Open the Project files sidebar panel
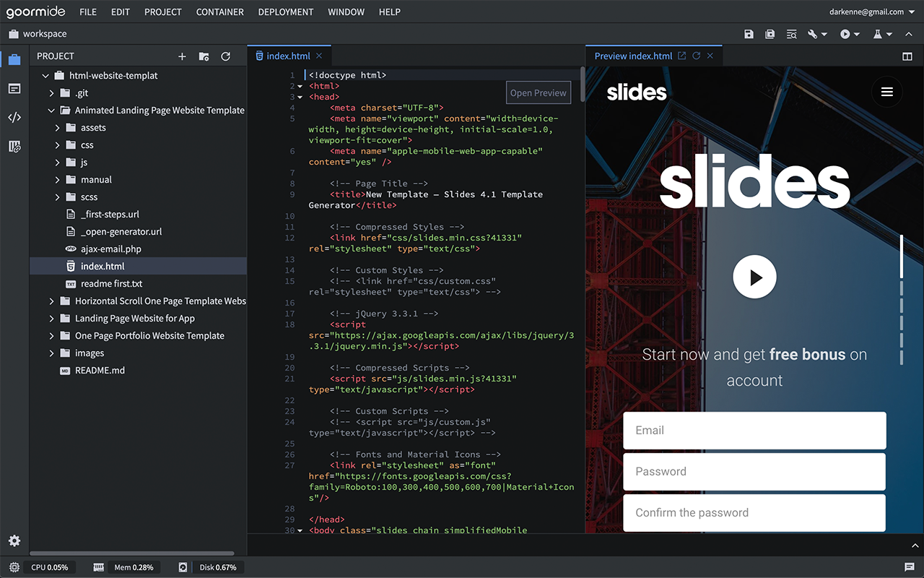 click(x=14, y=59)
